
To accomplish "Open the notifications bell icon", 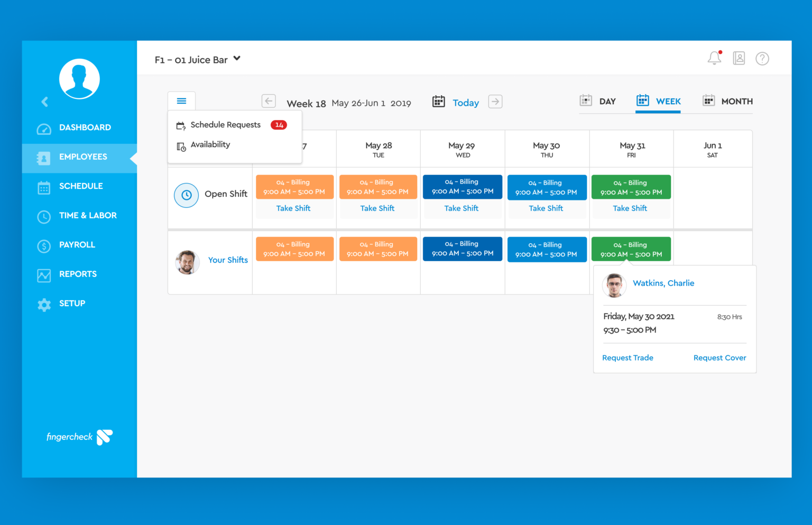I will (714, 58).
